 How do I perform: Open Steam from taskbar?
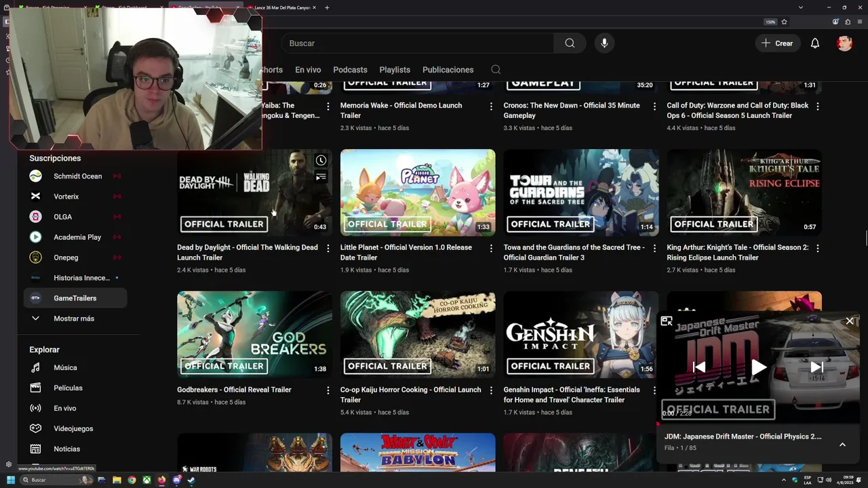(191, 480)
